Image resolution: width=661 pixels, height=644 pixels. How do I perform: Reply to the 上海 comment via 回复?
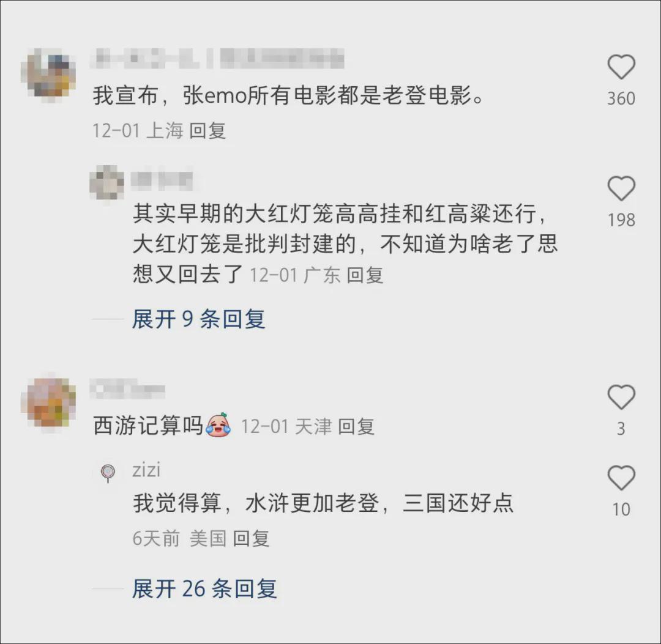(207, 130)
